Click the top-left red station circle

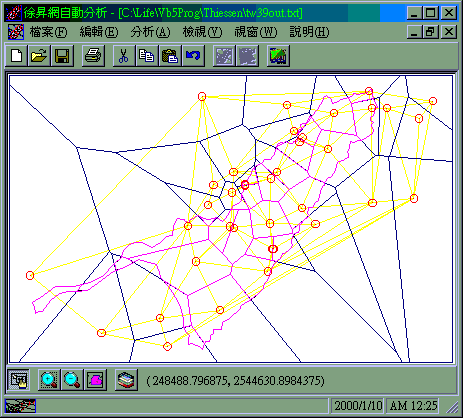click(202, 96)
